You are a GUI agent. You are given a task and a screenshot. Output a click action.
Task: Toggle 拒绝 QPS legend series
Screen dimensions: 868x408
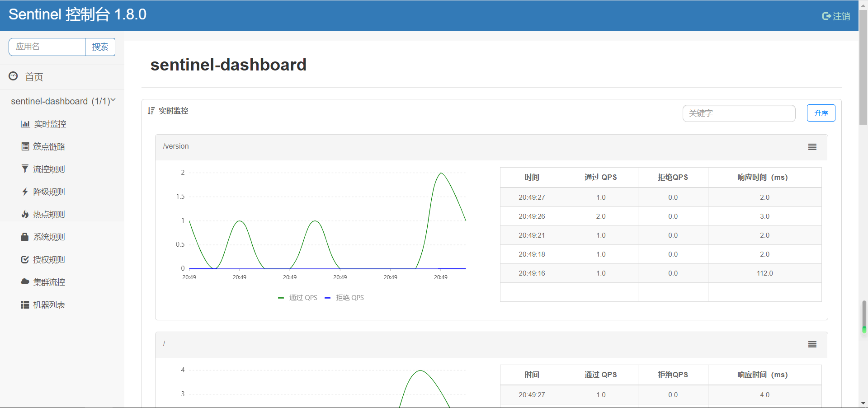(x=344, y=297)
